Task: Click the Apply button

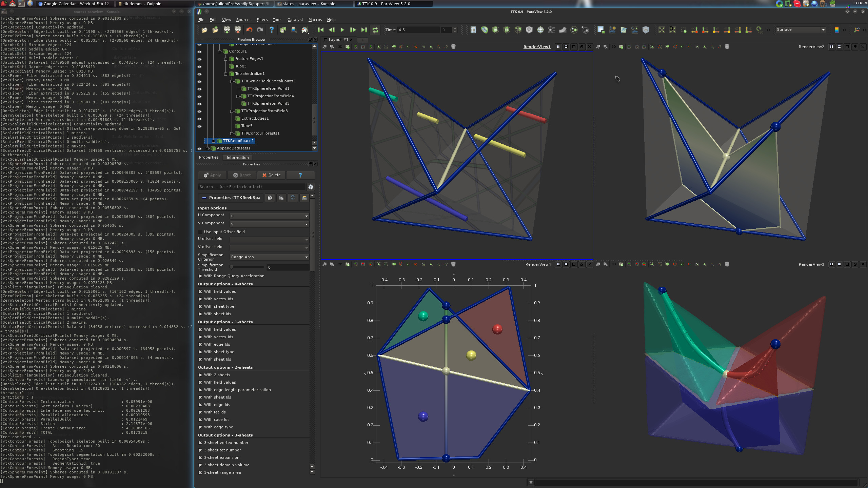Action: coord(212,175)
